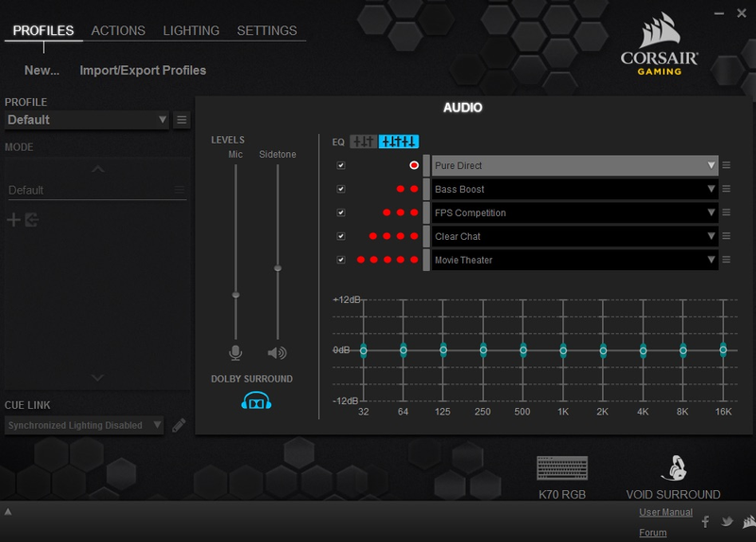Select the Default mode entry
The image size is (756, 542).
pyautogui.click(x=95, y=190)
